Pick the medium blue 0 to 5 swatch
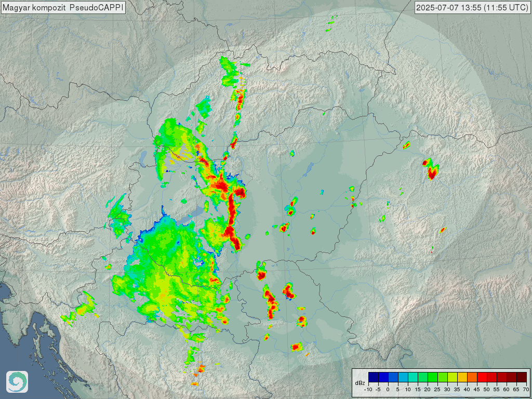 pos(393,377)
